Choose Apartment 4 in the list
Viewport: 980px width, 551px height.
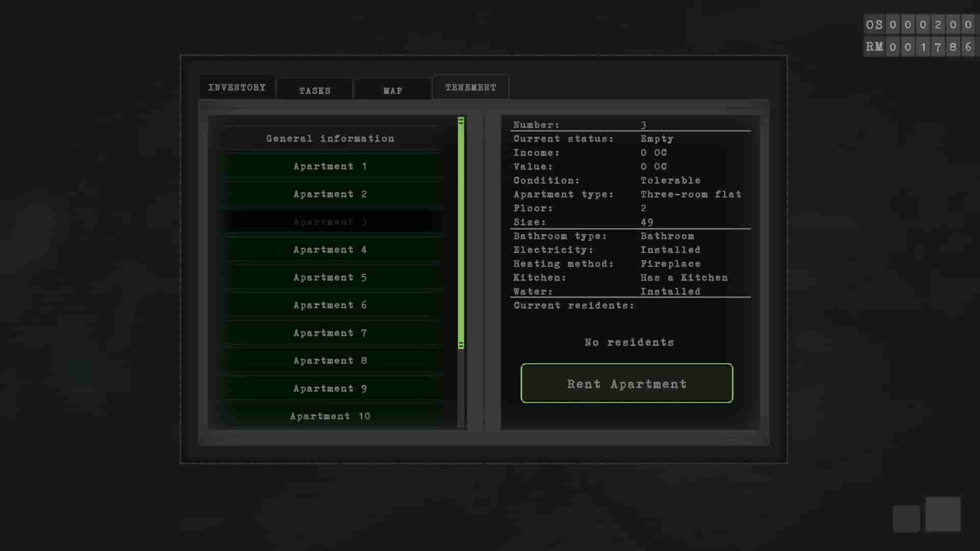(x=330, y=249)
